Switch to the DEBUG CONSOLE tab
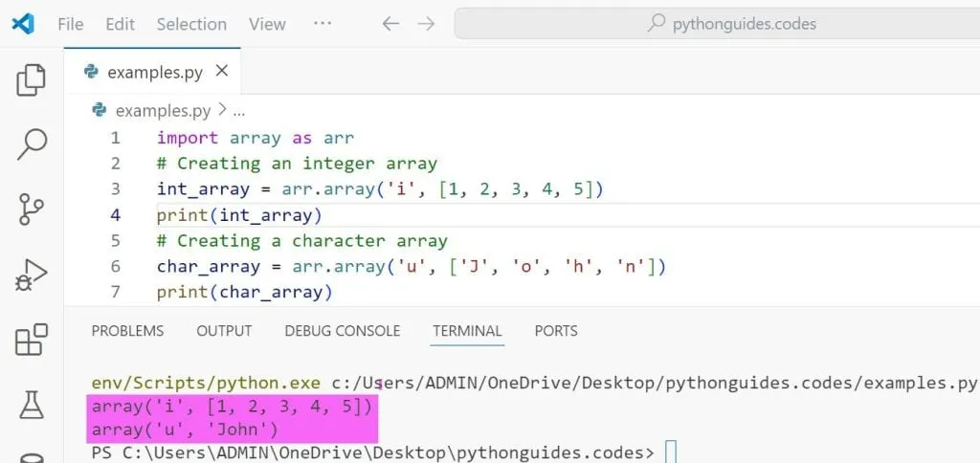This screenshot has height=463, width=980. click(342, 331)
